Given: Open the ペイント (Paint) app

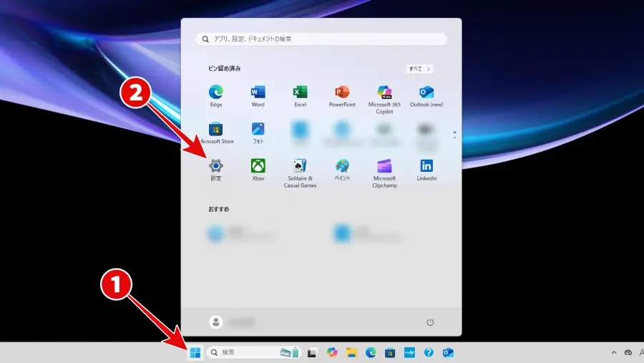Looking at the screenshot, I should [x=342, y=170].
